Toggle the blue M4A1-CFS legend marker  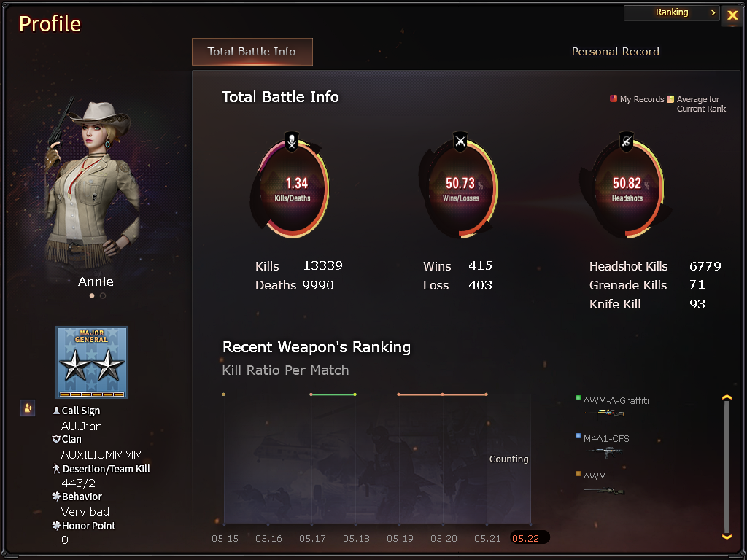pyautogui.click(x=578, y=436)
